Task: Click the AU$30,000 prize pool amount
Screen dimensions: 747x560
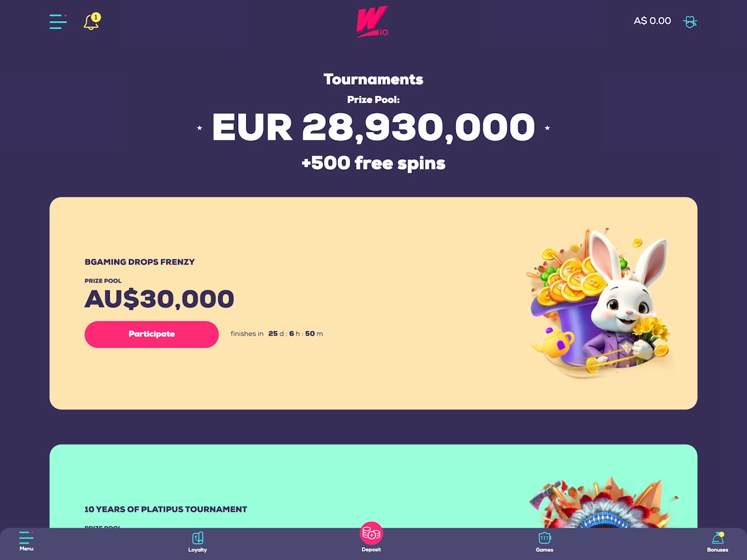Action: tap(159, 299)
